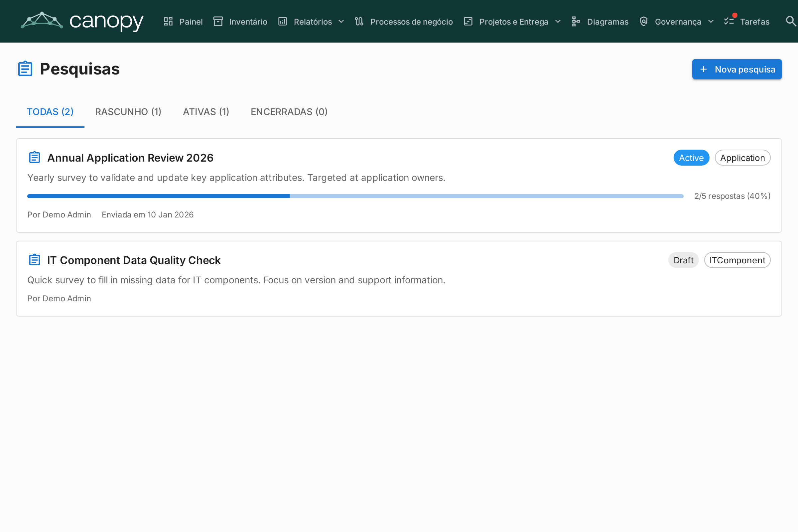Expand the Governança dropdown chevron
Image resolution: width=798 pixels, height=532 pixels.
711,21
